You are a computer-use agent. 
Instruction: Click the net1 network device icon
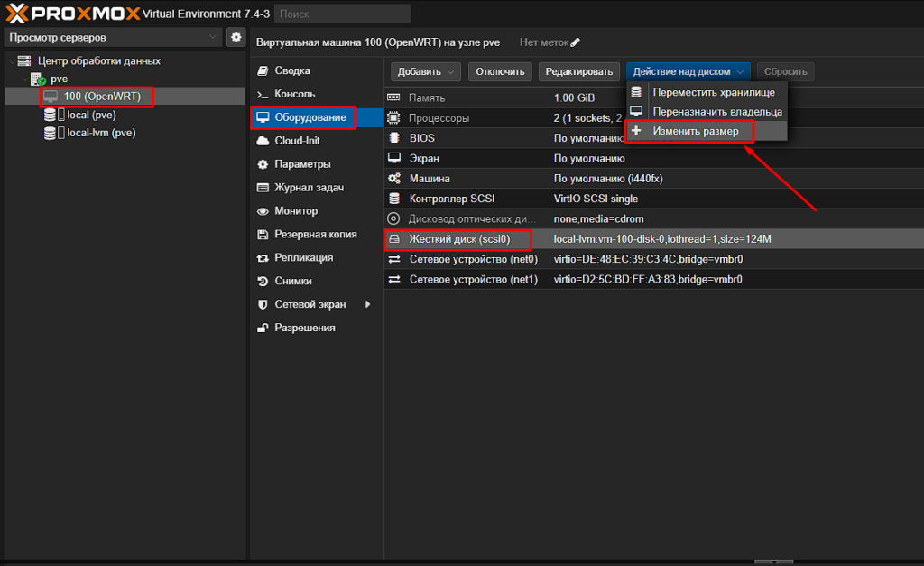(394, 280)
